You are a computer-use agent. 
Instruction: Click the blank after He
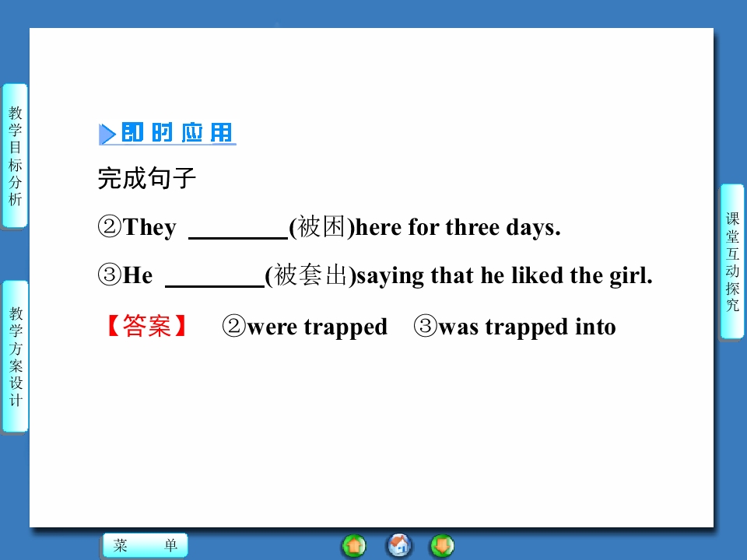click(215, 277)
